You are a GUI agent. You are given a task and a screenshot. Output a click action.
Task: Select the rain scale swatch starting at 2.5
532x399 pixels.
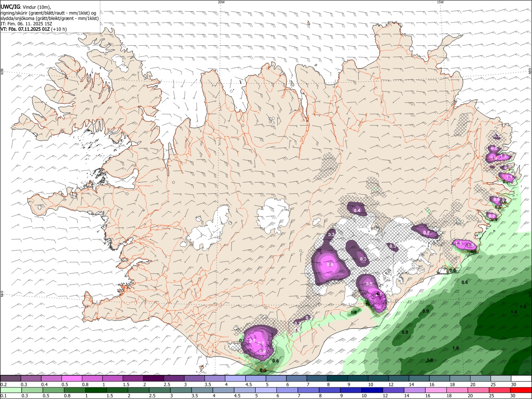[159, 390]
